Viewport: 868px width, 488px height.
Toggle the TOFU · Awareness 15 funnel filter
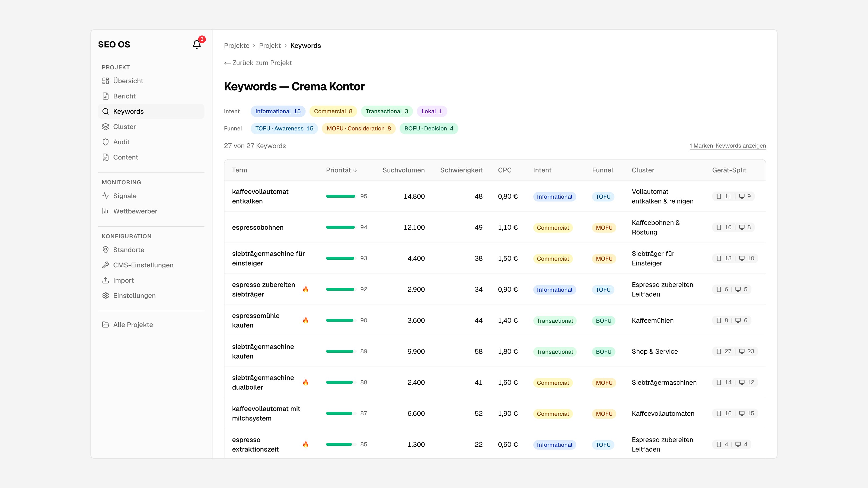(x=284, y=129)
